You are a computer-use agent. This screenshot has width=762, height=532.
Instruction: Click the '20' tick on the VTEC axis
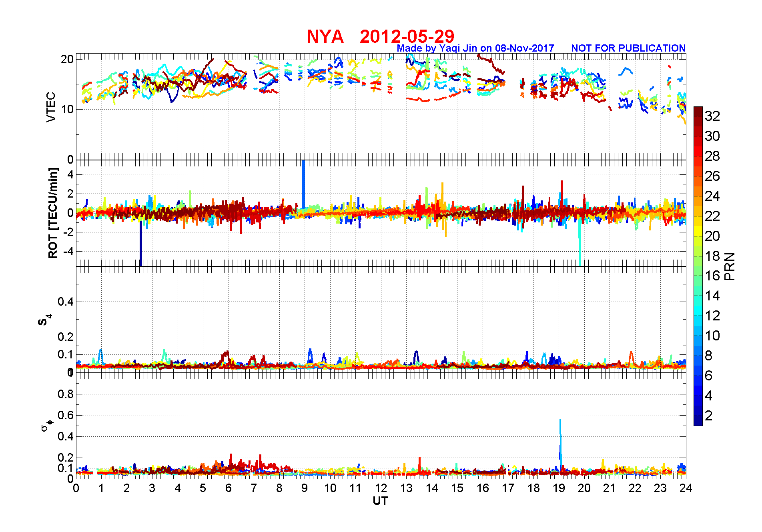pyautogui.click(x=67, y=59)
